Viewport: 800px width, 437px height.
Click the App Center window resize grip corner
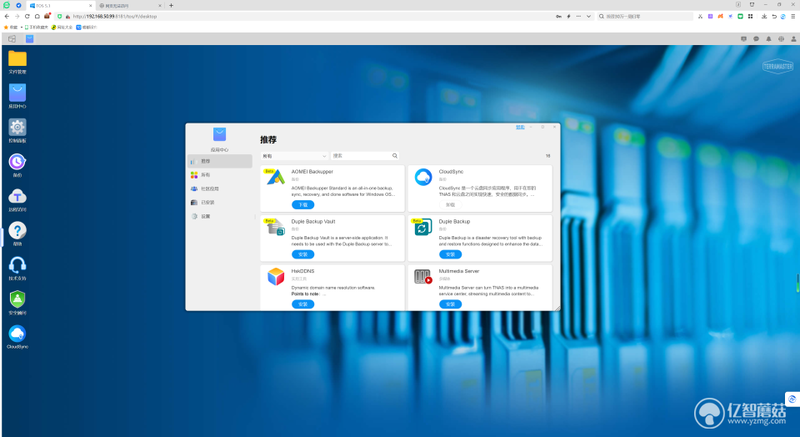click(x=557, y=307)
